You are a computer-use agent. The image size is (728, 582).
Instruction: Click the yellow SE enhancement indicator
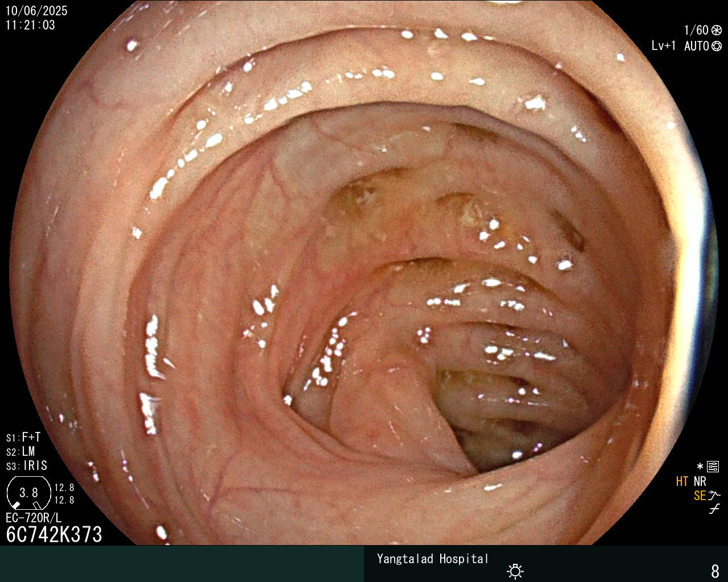[700, 496]
